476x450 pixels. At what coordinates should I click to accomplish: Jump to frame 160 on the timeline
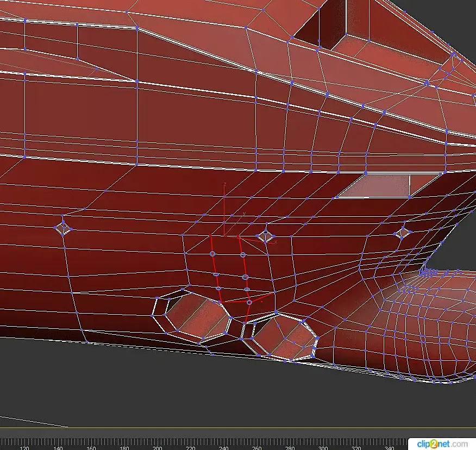click(x=91, y=448)
